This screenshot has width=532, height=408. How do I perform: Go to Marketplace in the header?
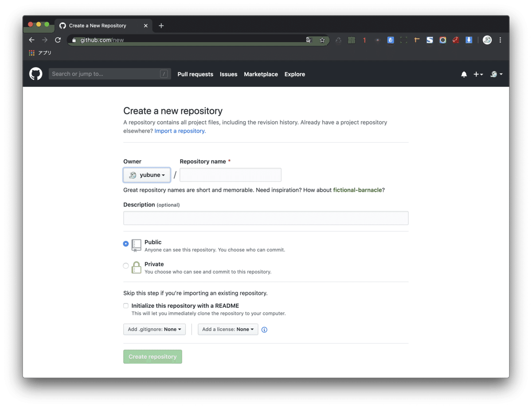pos(261,75)
